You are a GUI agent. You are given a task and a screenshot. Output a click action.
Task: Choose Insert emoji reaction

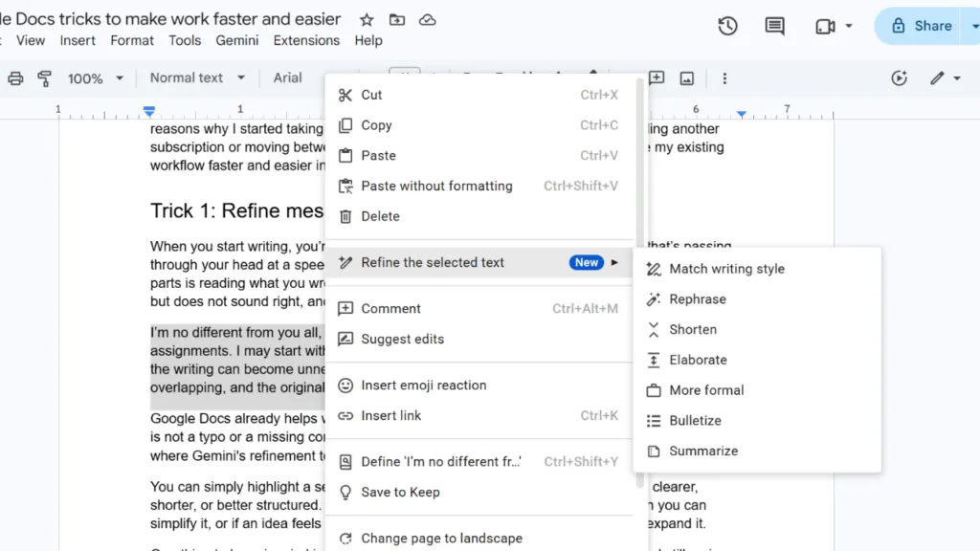(479, 386)
